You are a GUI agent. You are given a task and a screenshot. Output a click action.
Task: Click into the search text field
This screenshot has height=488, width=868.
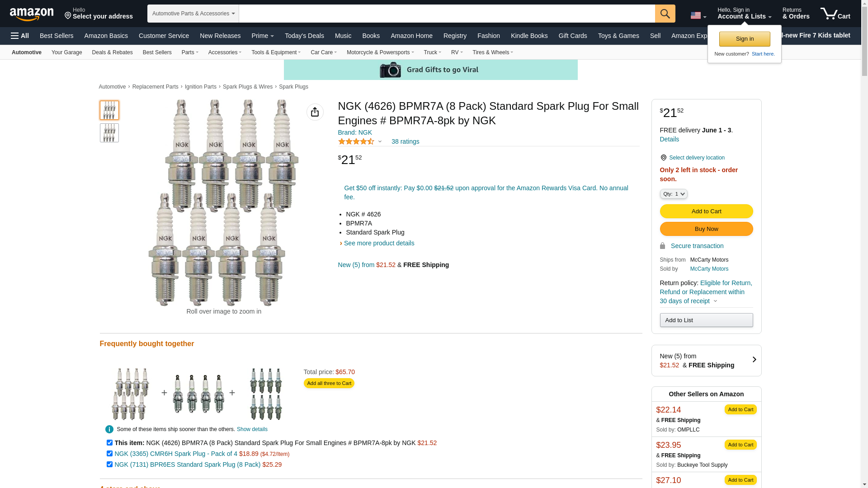[447, 14]
